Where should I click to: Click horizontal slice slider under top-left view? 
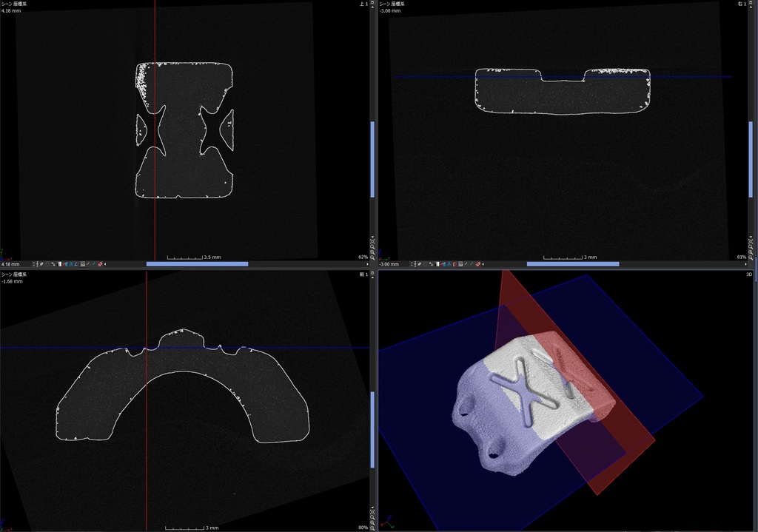(197, 264)
